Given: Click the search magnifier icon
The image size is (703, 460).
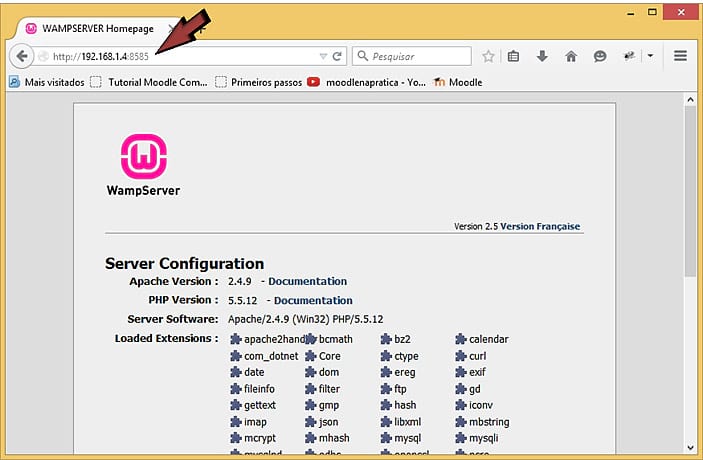Looking at the screenshot, I should coord(363,56).
